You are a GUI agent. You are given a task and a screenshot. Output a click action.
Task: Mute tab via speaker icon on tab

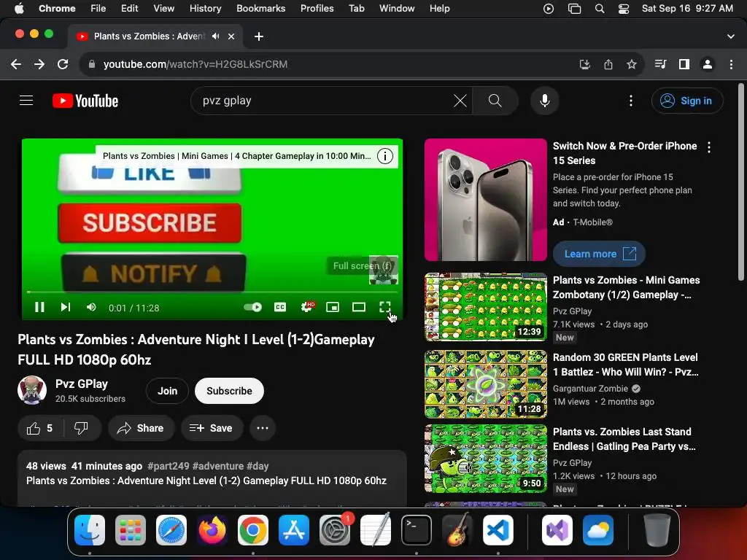tap(216, 36)
